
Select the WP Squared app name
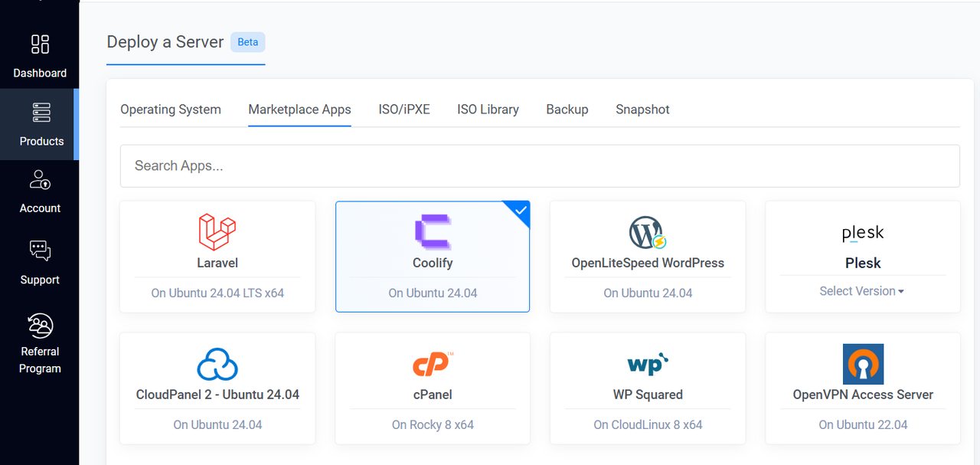[x=648, y=395]
